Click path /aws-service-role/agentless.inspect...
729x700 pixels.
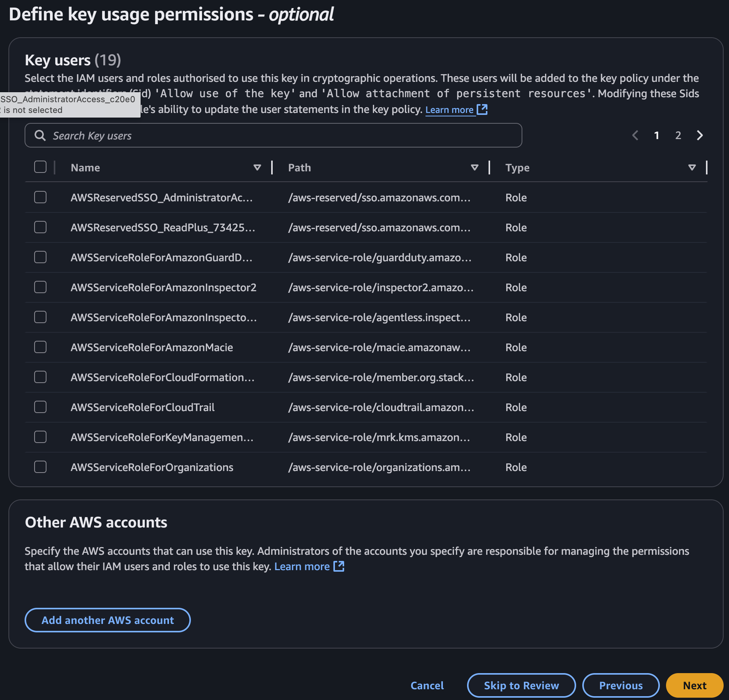[379, 317]
